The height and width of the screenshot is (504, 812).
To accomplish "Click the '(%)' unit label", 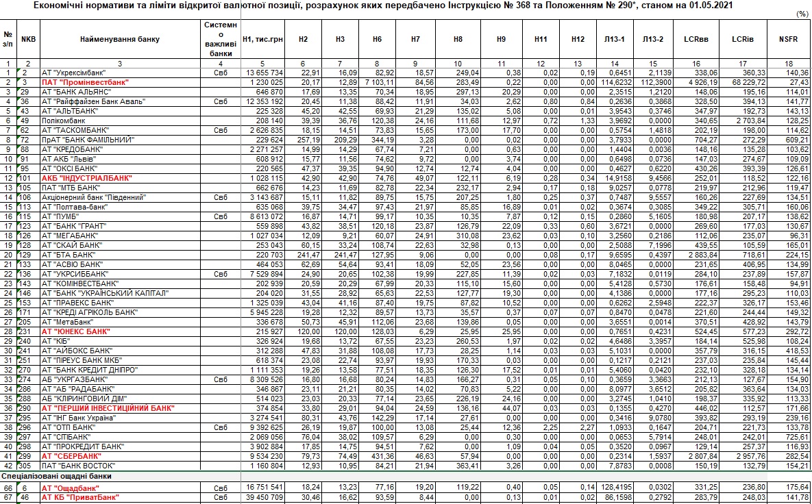I will [802, 14].
